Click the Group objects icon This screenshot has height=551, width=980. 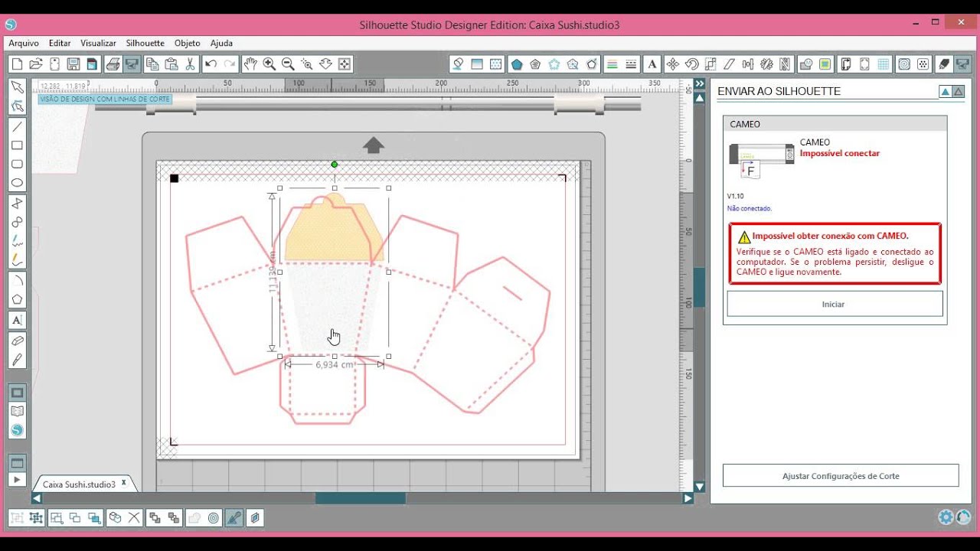point(17,518)
